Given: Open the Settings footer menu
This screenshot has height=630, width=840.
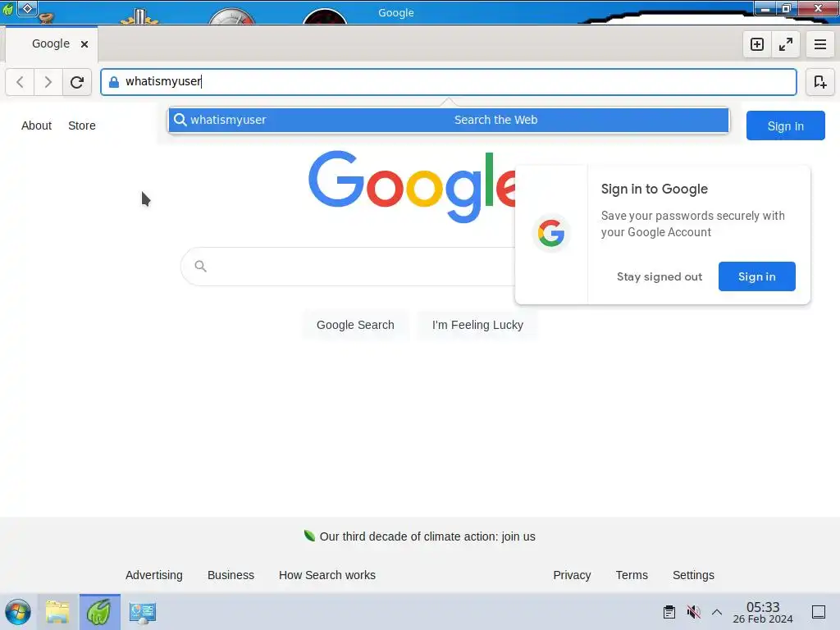Looking at the screenshot, I should [x=693, y=575].
